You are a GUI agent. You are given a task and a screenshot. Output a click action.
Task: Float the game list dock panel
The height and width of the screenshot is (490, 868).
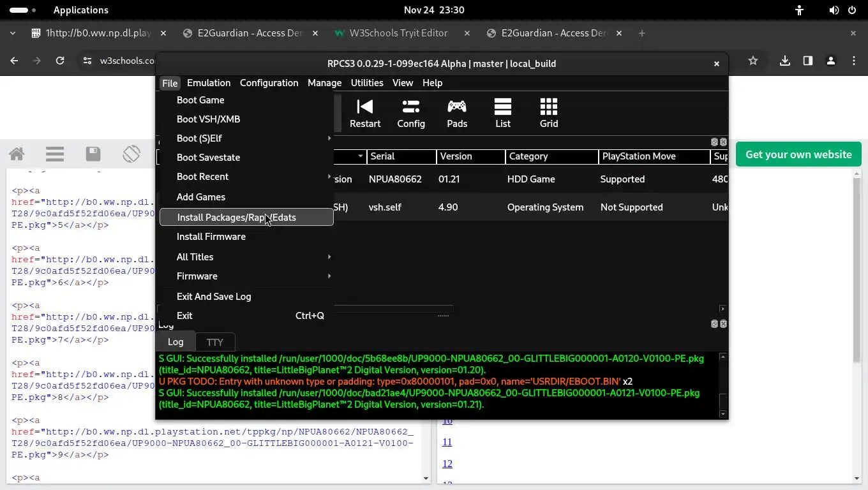coord(715,142)
